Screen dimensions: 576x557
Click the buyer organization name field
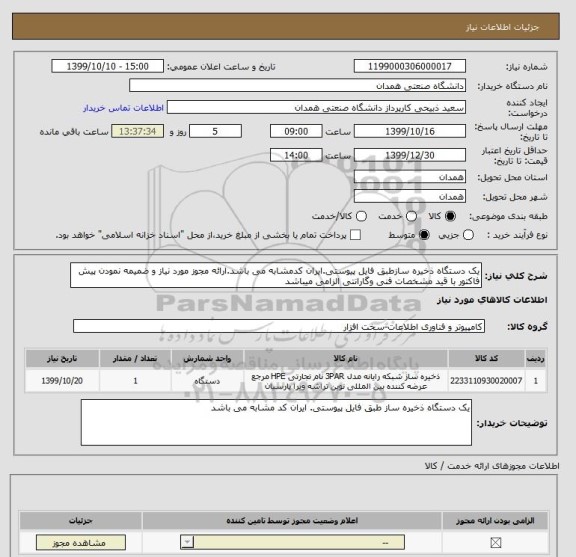[x=298, y=86]
